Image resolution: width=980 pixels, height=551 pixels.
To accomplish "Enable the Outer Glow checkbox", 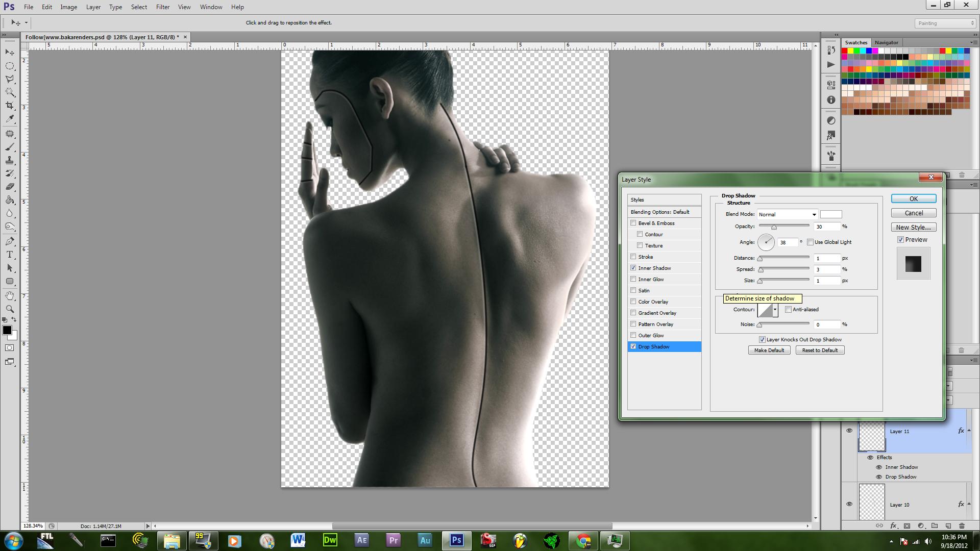I will (633, 335).
